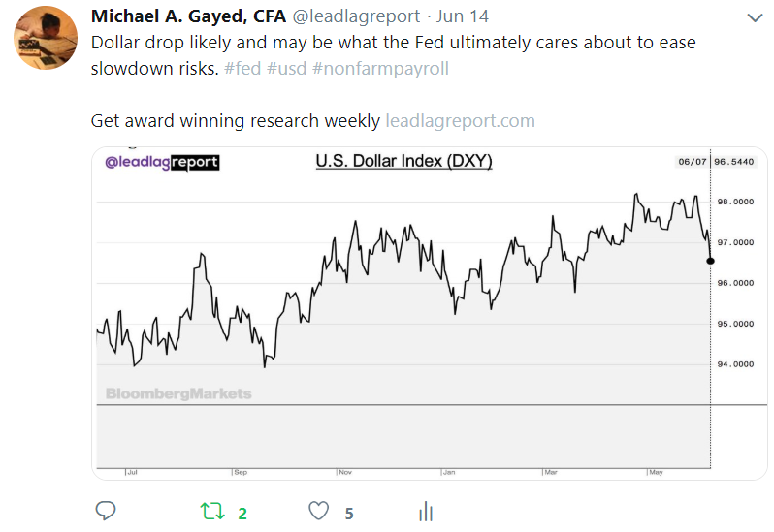Screen dimensions: 774x532
Task: Click the black last-price marker dot on the chart
Action: (711, 260)
